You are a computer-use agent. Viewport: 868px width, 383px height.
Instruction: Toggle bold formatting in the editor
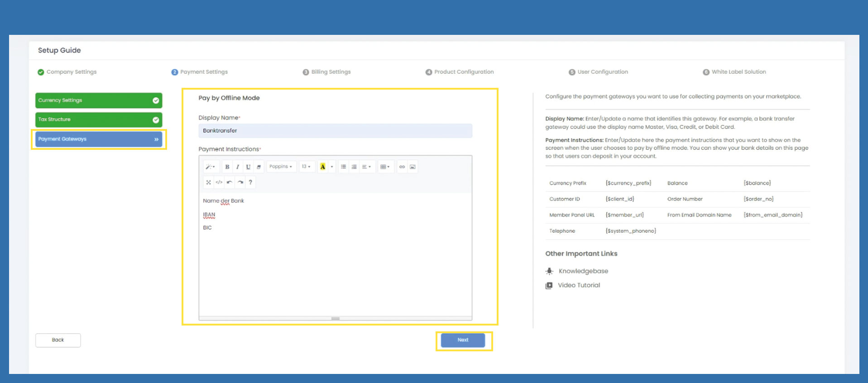click(x=227, y=167)
